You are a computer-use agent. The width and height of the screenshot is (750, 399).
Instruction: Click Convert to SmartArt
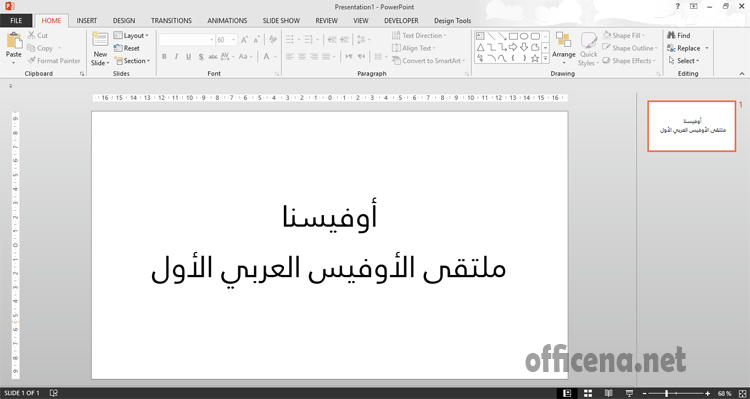tap(428, 61)
